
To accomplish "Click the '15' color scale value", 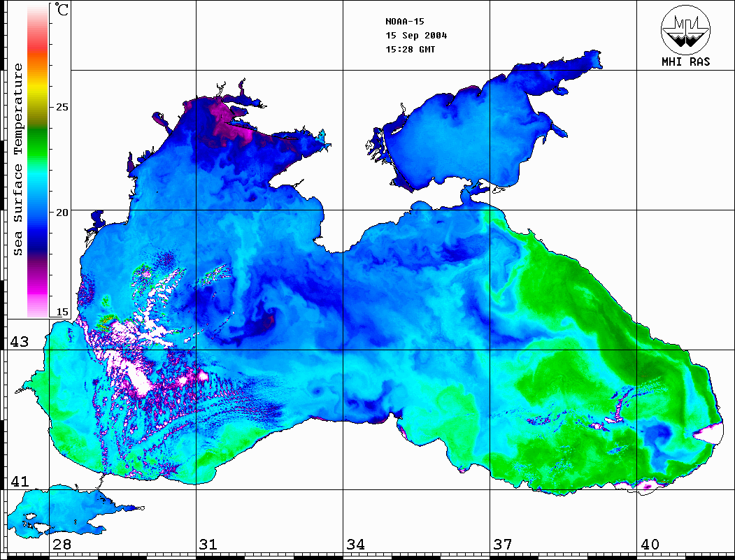I will tap(62, 312).
